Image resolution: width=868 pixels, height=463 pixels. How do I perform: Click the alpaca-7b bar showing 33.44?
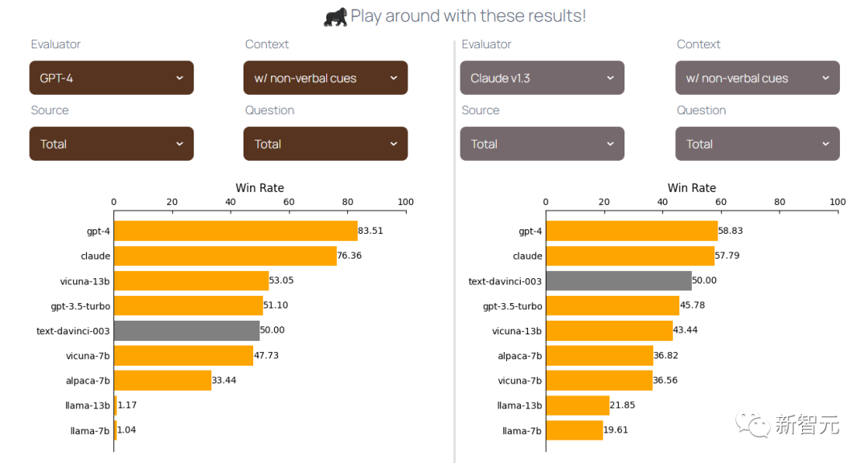coord(162,380)
